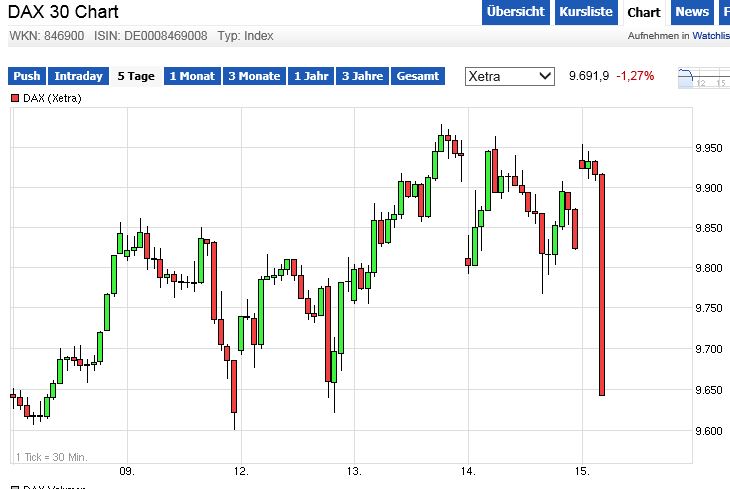This screenshot has height=489, width=730.
Task: Select the 5 Tage time range
Action: [x=135, y=76]
